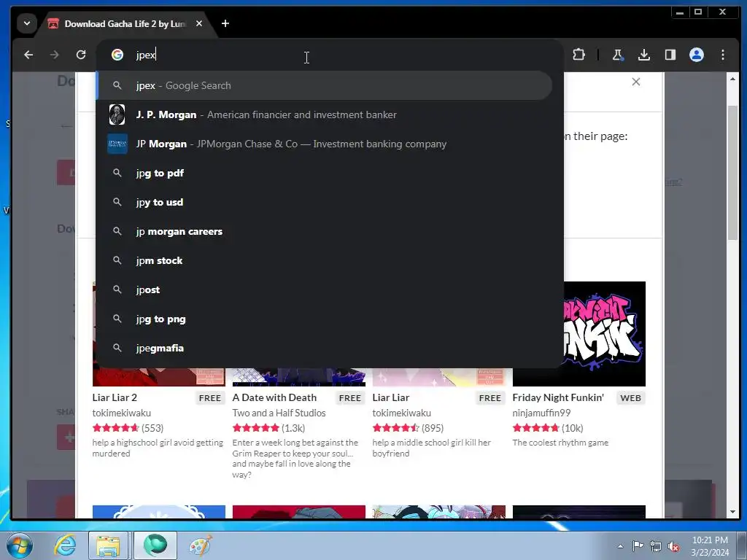The width and height of the screenshot is (747, 560).
Task: Show hidden tray icons arrow
Action: [620, 546]
